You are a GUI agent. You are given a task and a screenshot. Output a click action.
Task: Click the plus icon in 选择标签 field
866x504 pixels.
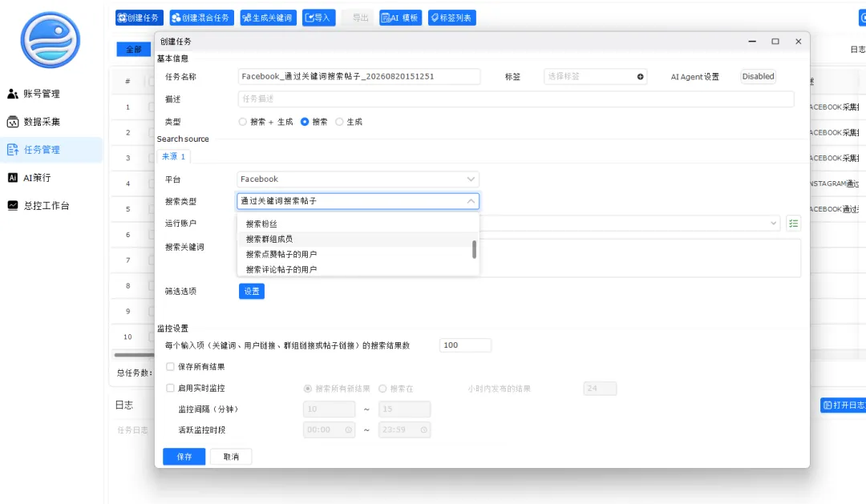pos(640,77)
